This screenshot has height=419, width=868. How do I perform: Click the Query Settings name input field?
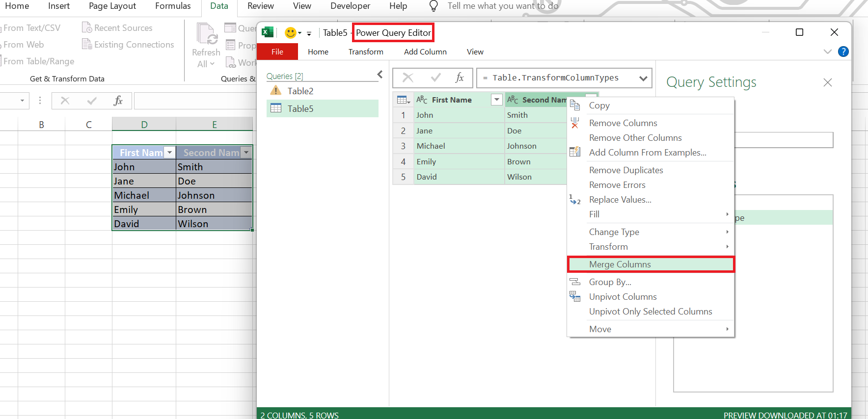784,140
